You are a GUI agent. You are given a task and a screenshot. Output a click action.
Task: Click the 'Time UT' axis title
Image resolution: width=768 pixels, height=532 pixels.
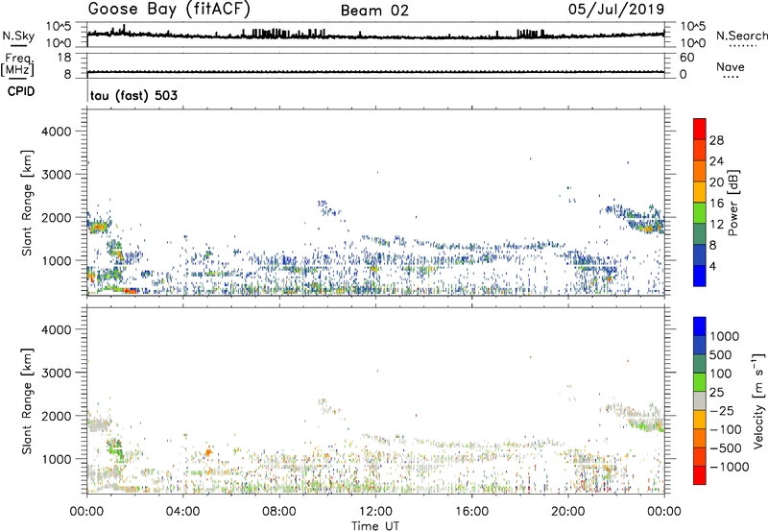click(375, 526)
